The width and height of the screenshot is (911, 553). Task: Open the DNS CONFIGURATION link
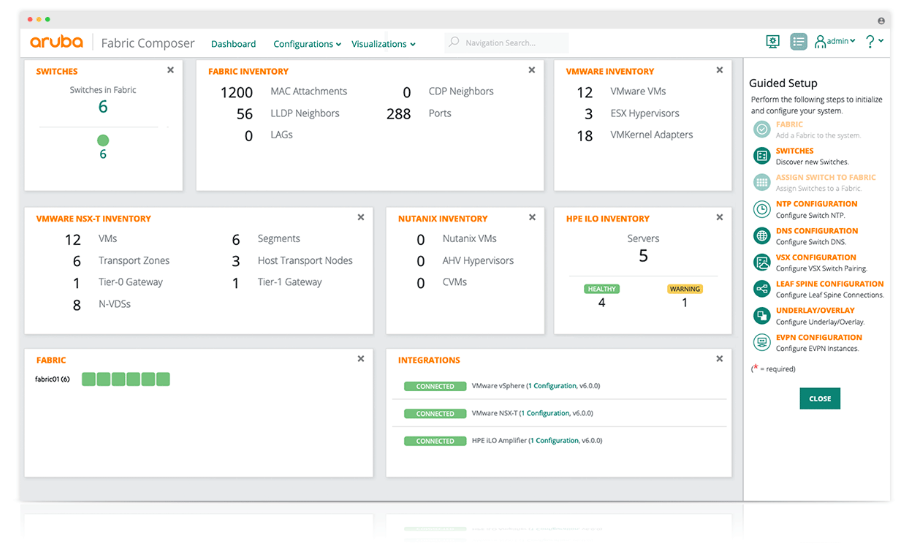(817, 231)
